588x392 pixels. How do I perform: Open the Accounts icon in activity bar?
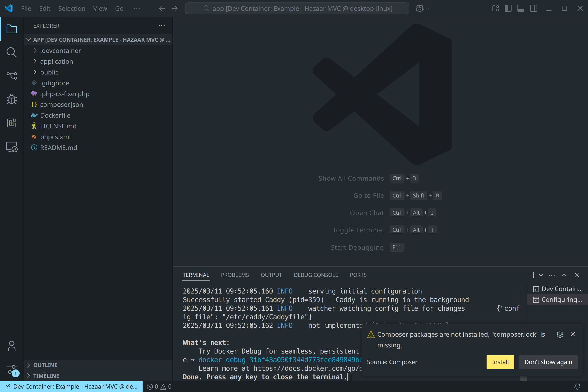(x=12, y=346)
